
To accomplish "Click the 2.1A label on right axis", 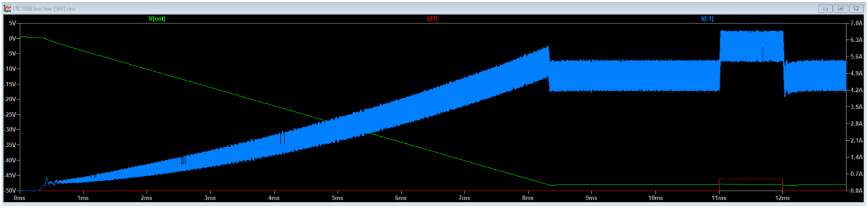I will 856,141.
